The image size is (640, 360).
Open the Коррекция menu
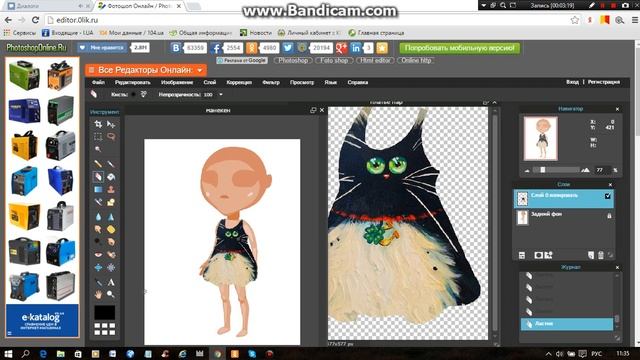tap(239, 82)
